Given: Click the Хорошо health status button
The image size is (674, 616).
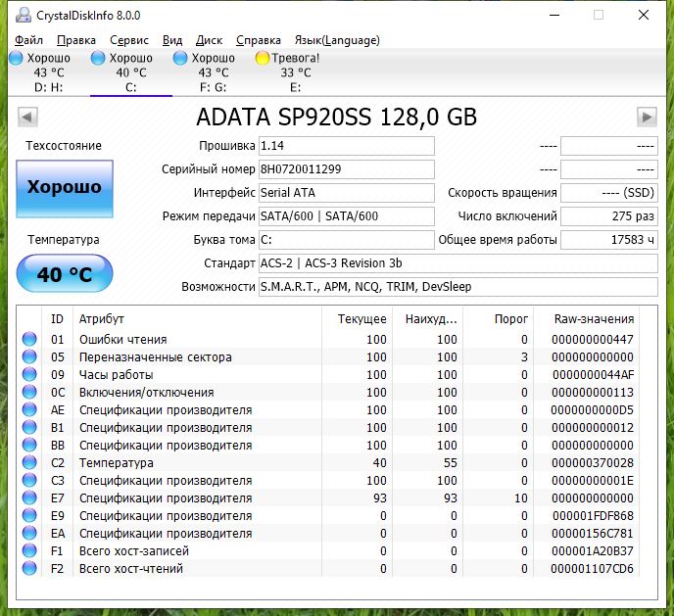Looking at the screenshot, I should coord(65,187).
